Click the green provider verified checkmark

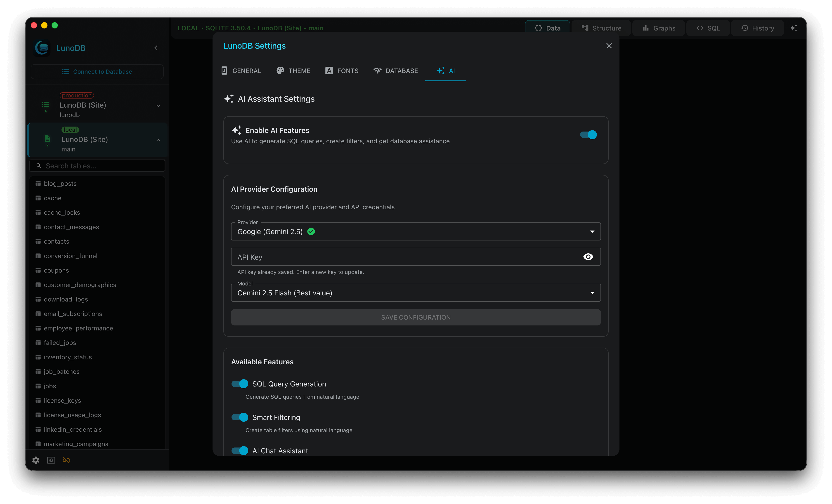pos(311,232)
